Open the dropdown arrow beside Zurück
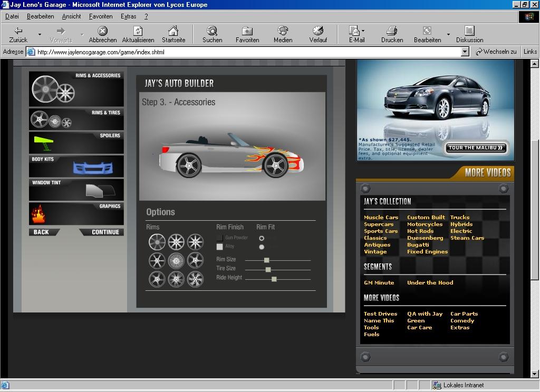Image resolution: width=540 pixels, height=392 pixels. pyautogui.click(x=40, y=35)
